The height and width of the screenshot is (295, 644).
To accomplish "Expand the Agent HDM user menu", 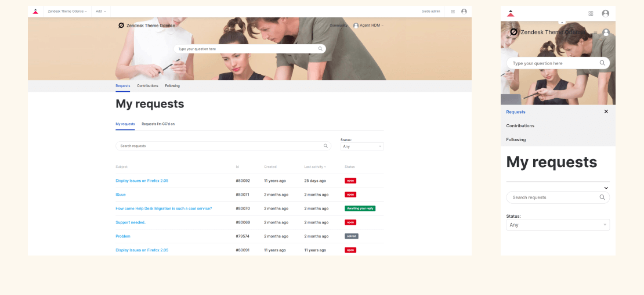I will 368,26.
